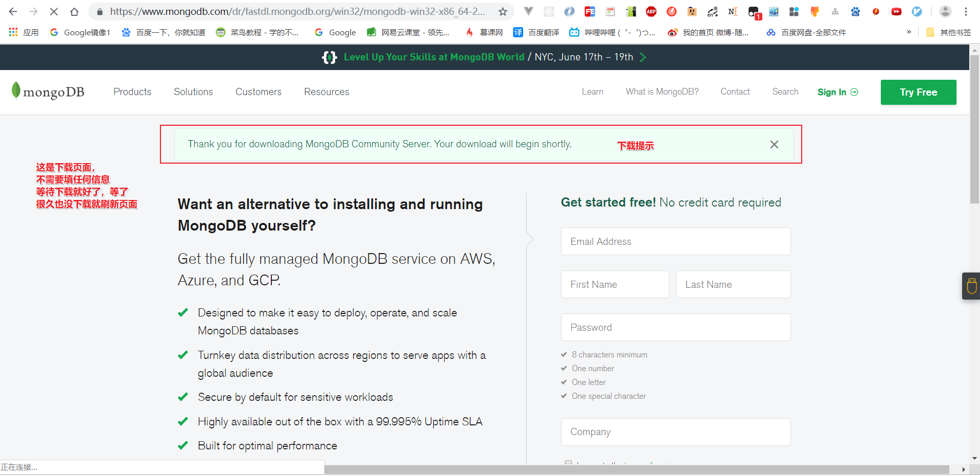Open the 应用 bookmarks apps shortcut

point(23,32)
